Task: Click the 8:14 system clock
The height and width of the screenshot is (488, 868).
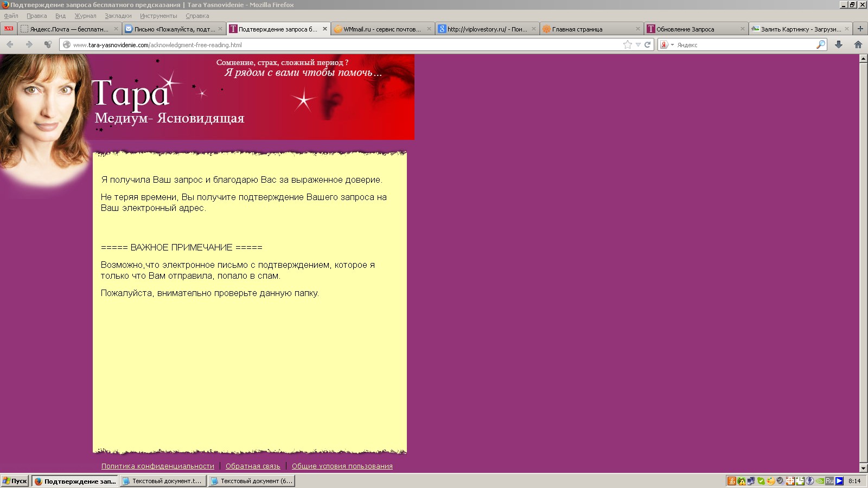Action: click(x=854, y=481)
